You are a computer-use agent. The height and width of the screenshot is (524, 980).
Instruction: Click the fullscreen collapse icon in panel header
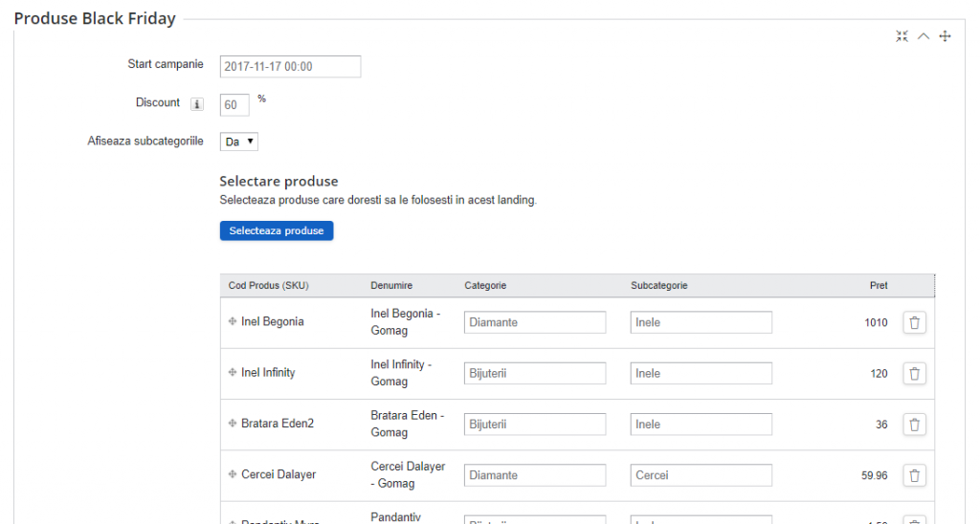click(x=902, y=36)
